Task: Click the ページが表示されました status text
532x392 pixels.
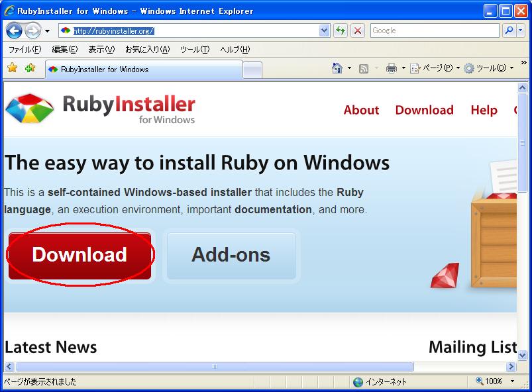Action: [40, 382]
